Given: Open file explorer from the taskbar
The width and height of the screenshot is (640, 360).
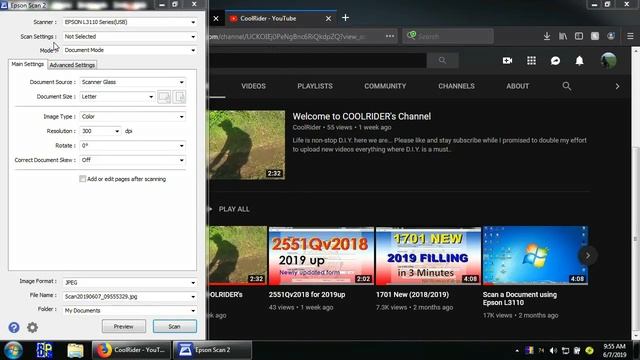Looking at the screenshot, I should click(76, 350).
